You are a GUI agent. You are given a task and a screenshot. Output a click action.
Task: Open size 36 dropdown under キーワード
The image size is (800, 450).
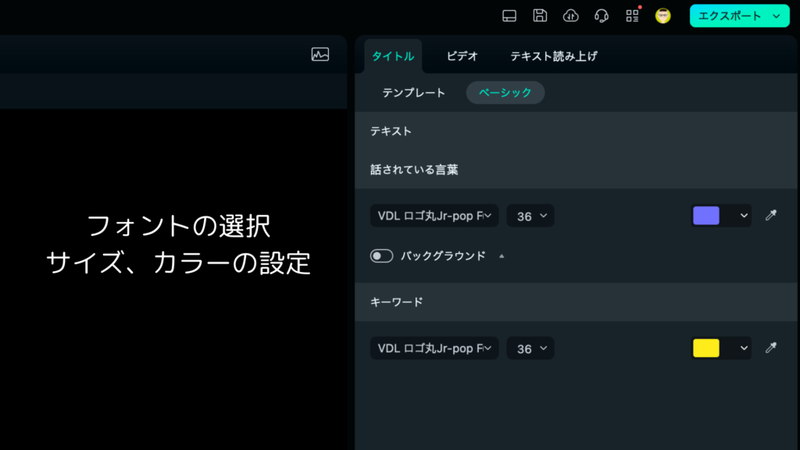tap(530, 348)
